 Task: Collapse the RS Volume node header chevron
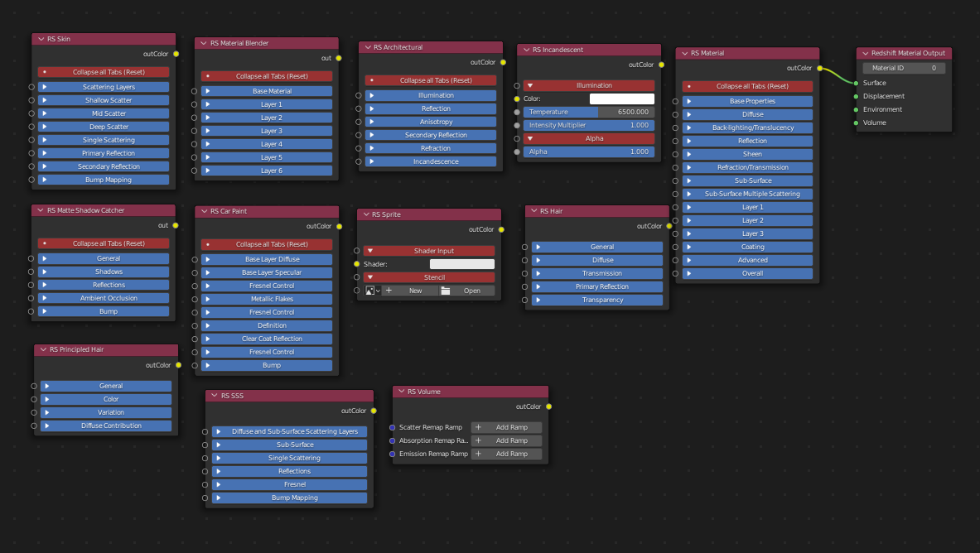(401, 392)
